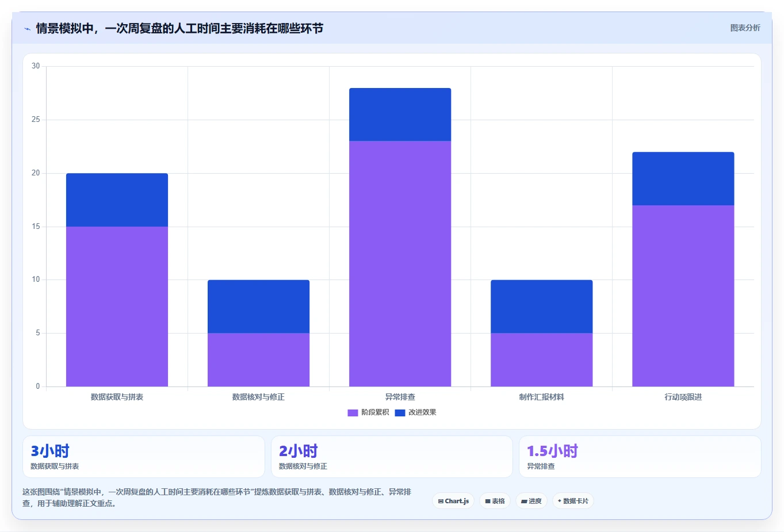The width and height of the screenshot is (784, 532).
Task: Select the 3小时 stat card value
Action: pyautogui.click(x=50, y=451)
